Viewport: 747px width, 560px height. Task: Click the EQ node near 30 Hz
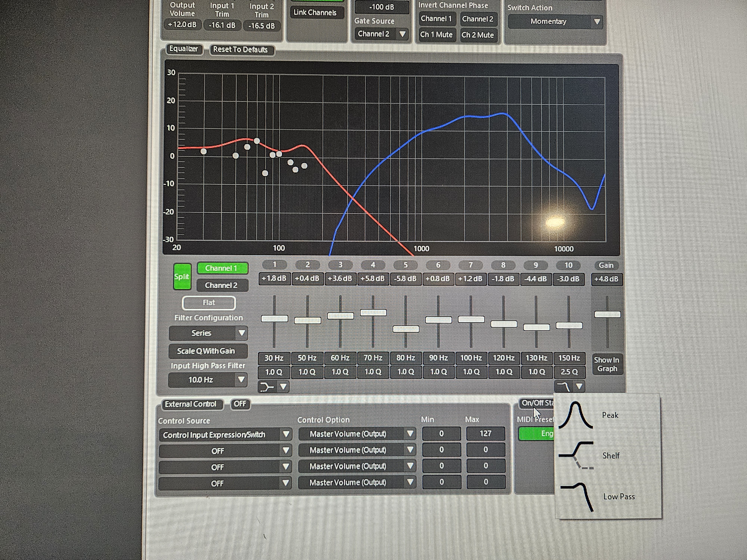(203, 152)
